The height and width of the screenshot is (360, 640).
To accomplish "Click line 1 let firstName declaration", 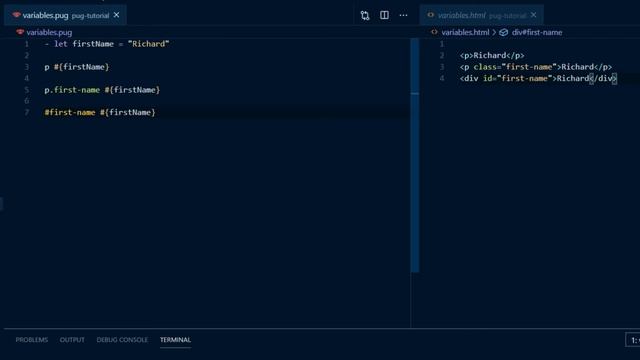I will tap(107, 44).
